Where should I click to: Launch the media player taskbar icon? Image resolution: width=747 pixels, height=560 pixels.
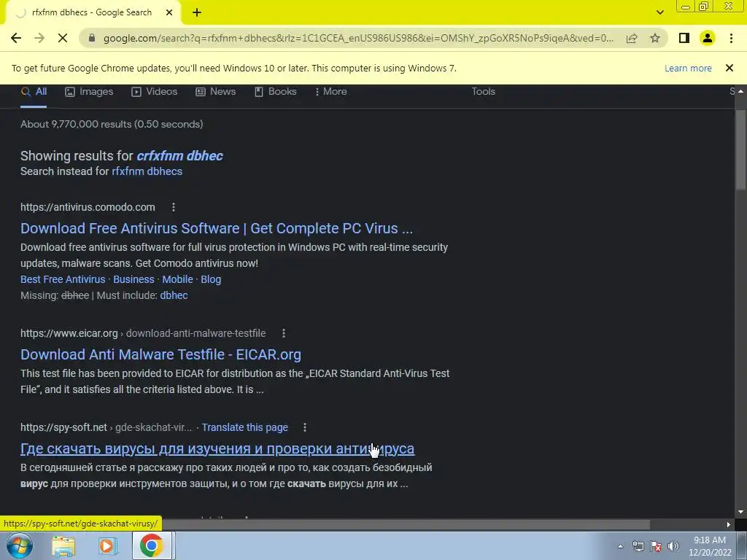(x=108, y=545)
